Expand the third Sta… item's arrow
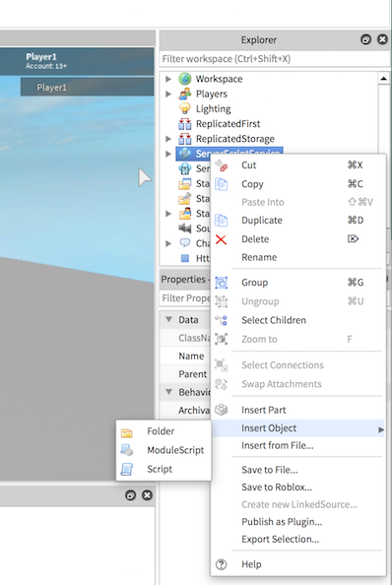392x585 pixels. (168, 214)
